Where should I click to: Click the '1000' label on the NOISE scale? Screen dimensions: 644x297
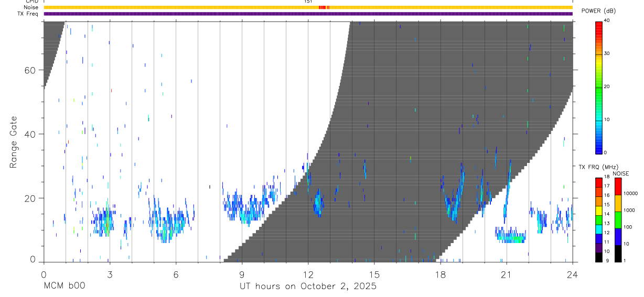coord(630,211)
